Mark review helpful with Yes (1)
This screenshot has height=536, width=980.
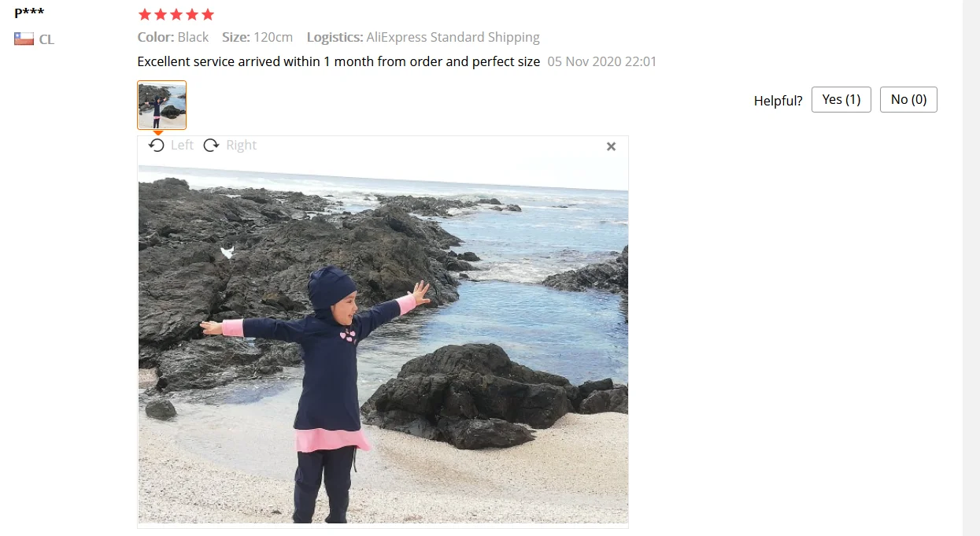(841, 99)
